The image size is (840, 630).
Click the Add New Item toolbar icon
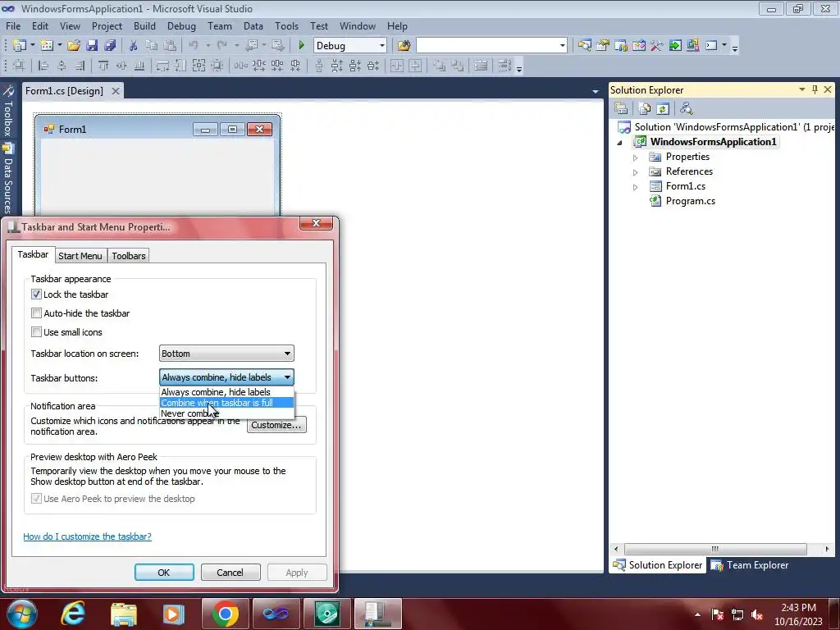click(x=46, y=46)
